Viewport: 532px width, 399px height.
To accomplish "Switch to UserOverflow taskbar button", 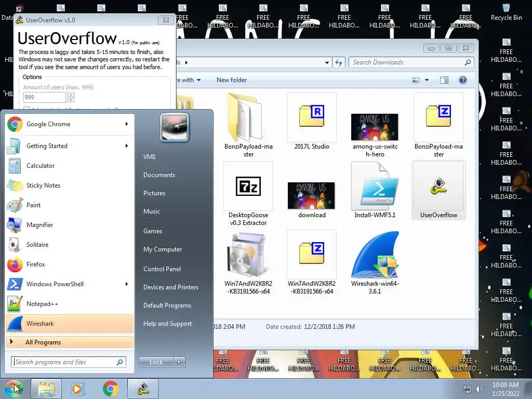I will coord(143,389).
